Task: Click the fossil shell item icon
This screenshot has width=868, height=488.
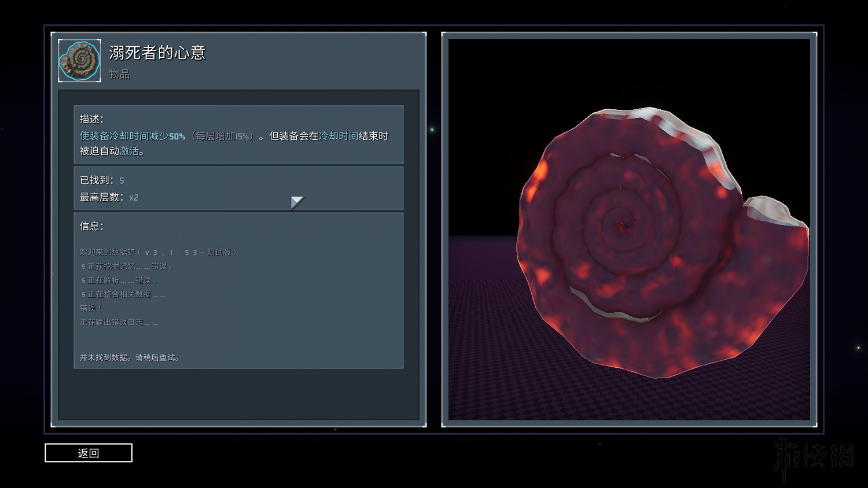Action: (80, 61)
